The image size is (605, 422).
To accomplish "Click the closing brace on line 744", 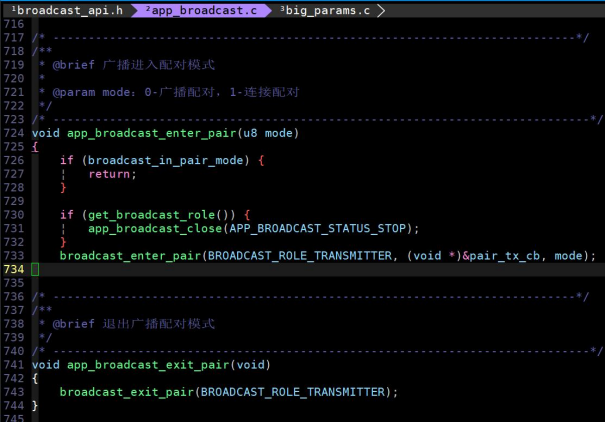I will pyautogui.click(x=35, y=405).
